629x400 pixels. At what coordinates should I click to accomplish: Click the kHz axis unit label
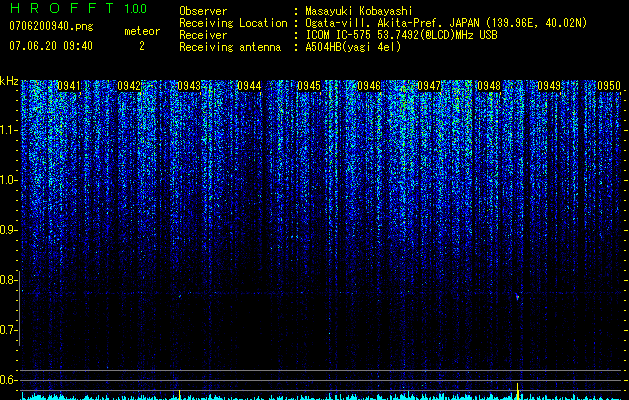[9, 81]
